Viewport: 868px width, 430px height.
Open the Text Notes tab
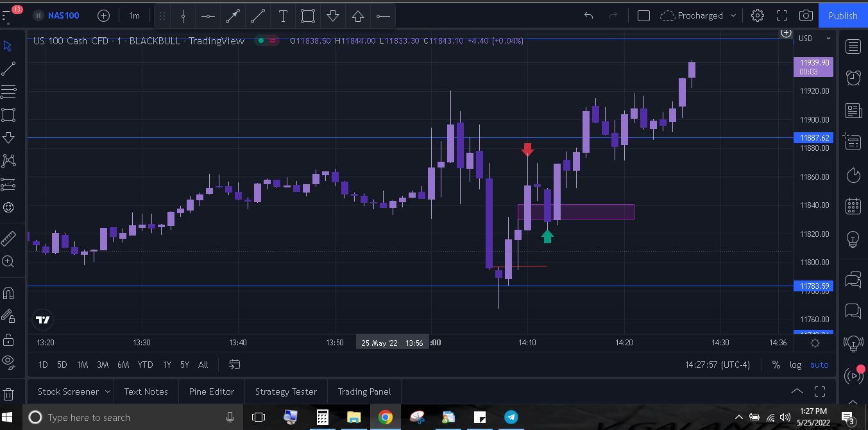pyautogui.click(x=146, y=391)
